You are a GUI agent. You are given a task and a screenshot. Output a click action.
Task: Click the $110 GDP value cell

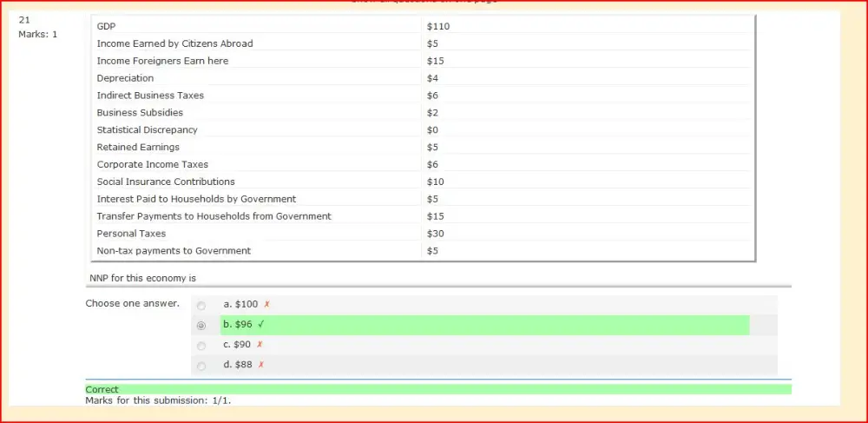586,26
